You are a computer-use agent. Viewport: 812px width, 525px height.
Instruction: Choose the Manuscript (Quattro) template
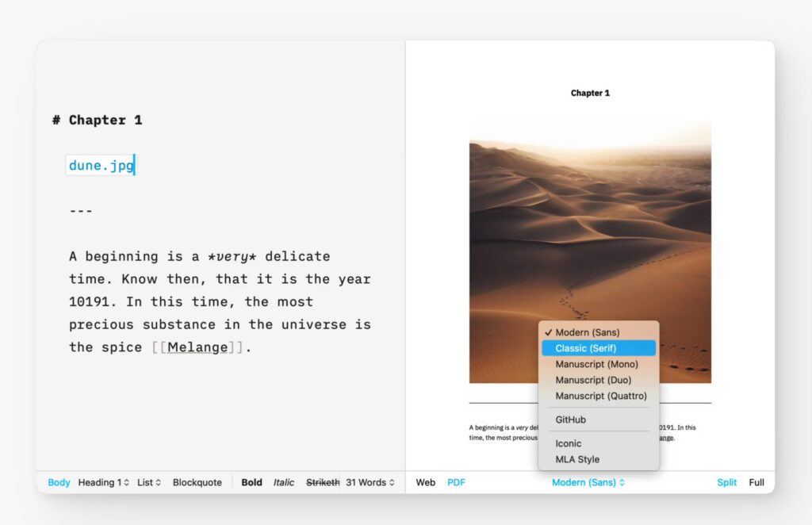(x=599, y=396)
